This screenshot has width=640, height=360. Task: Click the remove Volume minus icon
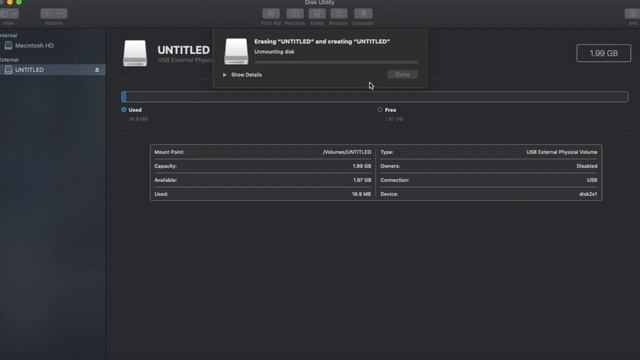pos(61,13)
